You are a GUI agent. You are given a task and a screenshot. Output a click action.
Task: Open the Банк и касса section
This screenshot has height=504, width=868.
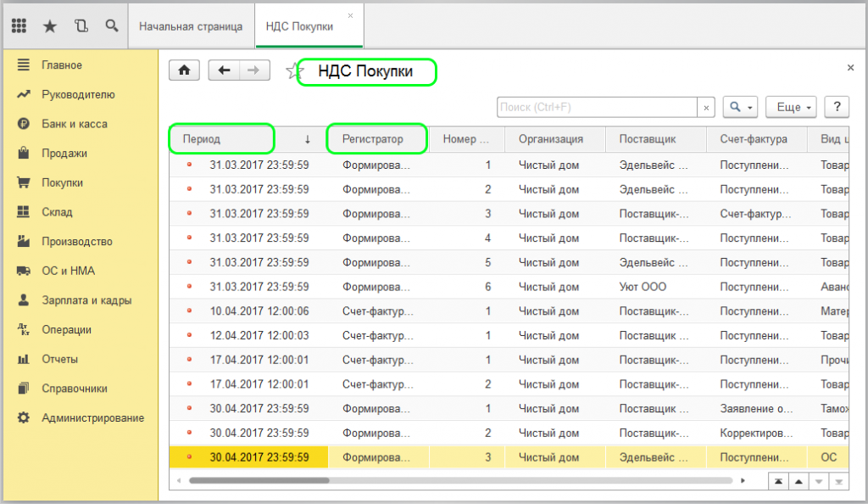(75, 124)
